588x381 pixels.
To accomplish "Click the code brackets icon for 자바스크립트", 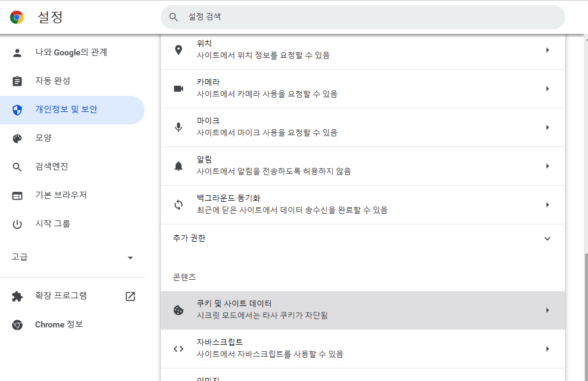I will pyautogui.click(x=179, y=348).
